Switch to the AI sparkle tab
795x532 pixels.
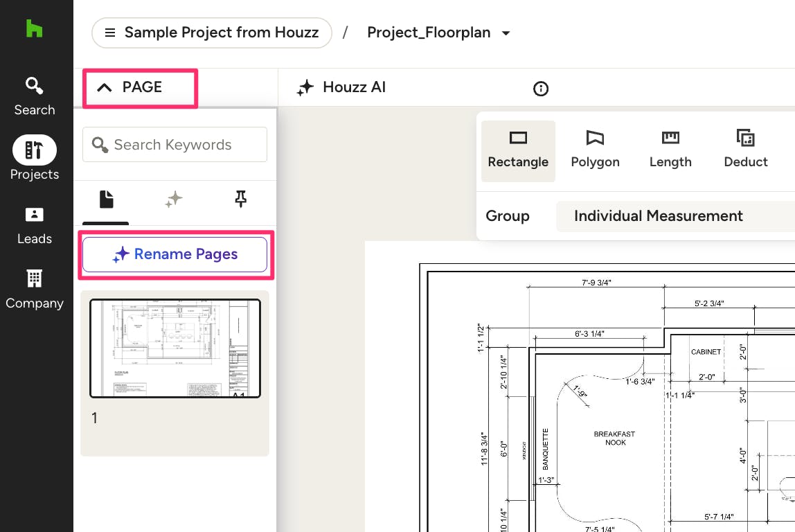click(x=173, y=199)
